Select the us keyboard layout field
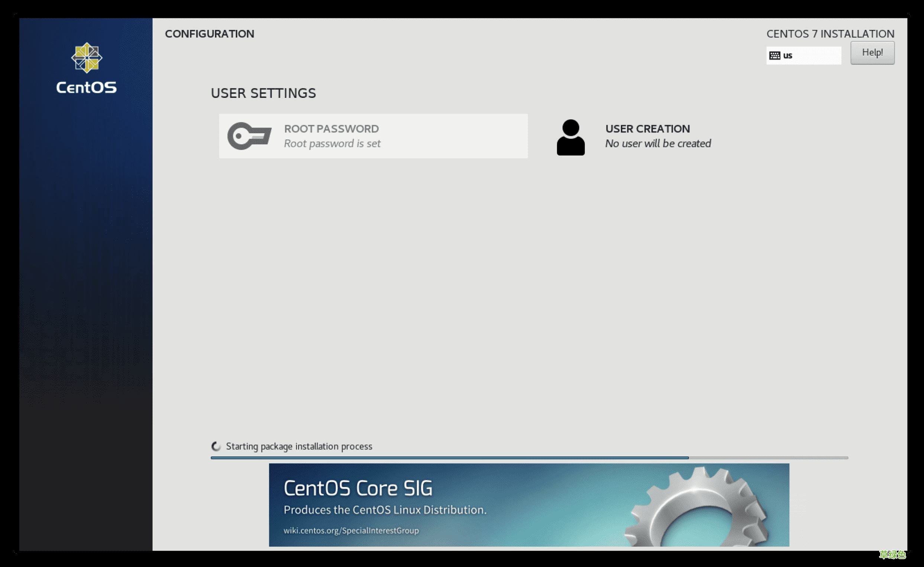Viewport: 924px width, 567px height. (x=804, y=55)
